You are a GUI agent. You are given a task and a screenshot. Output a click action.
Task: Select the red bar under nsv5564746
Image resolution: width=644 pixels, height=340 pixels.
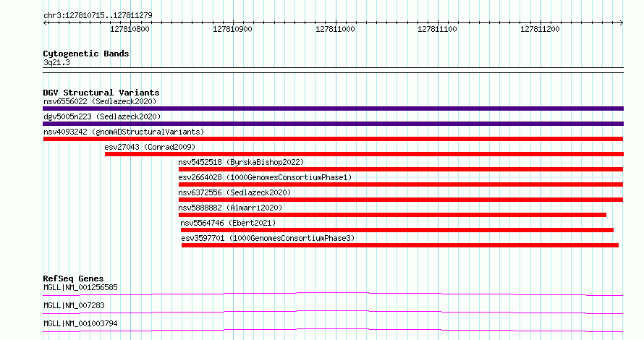click(x=397, y=230)
